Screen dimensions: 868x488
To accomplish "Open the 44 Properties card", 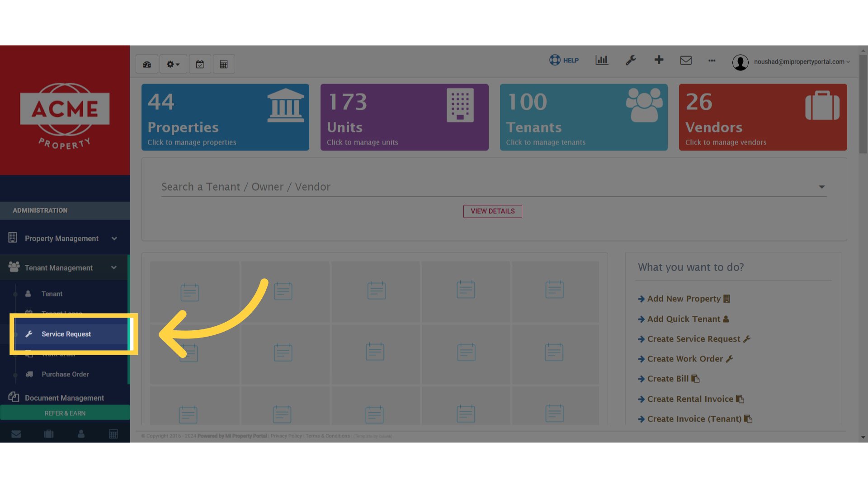I will tap(225, 117).
